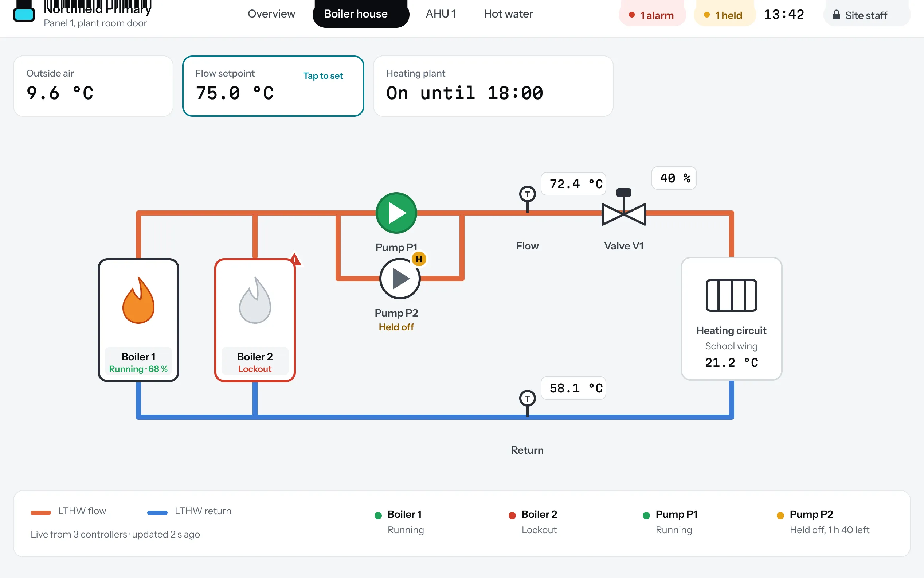Open the 1 alarm indicator
Image resolution: width=924 pixels, height=578 pixels.
[652, 15]
